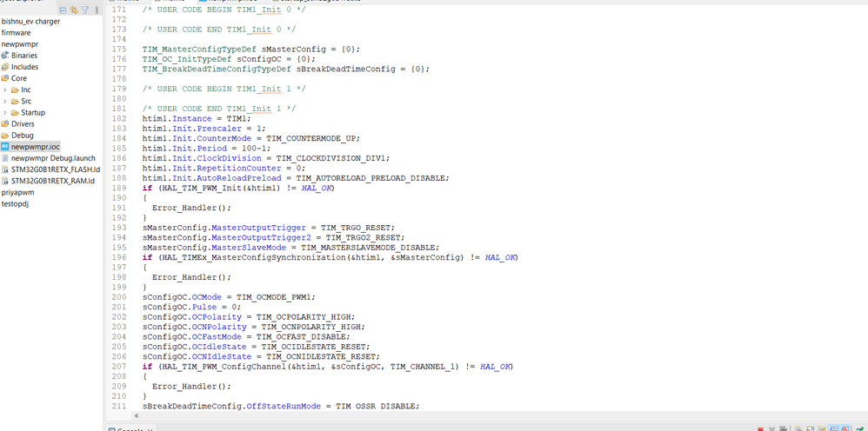
Task: Select the testopdj project
Action: [x=15, y=203]
